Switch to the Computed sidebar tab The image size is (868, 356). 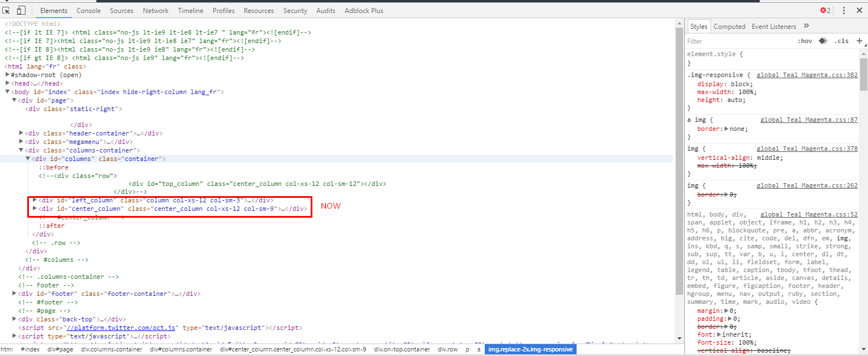[x=730, y=26]
